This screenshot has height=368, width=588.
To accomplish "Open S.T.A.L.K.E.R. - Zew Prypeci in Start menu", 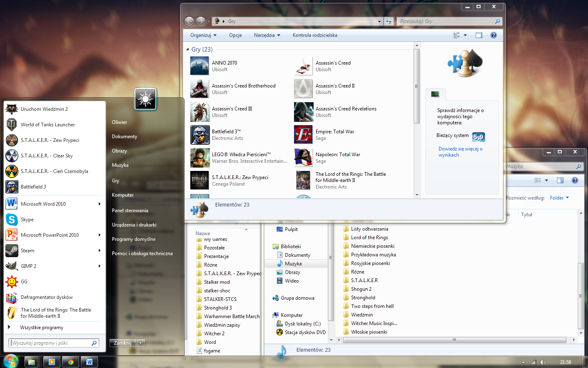I will pyautogui.click(x=55, y=140).
